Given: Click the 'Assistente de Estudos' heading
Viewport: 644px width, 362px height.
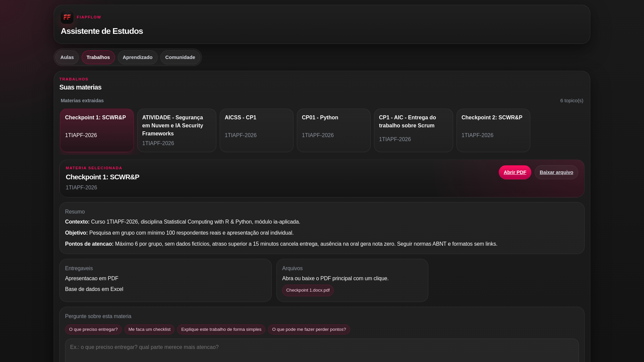Looking at the screenshot, I should pyautogui.click(x=102, y=31).
